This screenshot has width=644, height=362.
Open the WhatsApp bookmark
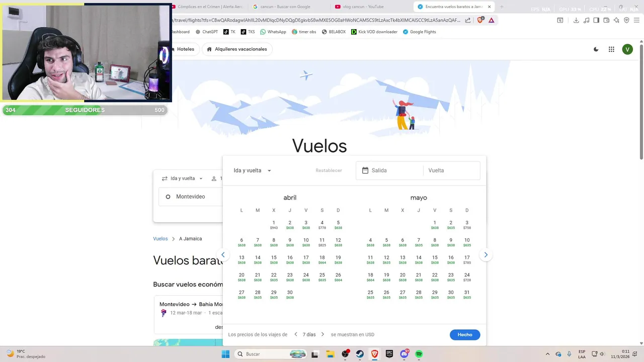click(273, 32)
